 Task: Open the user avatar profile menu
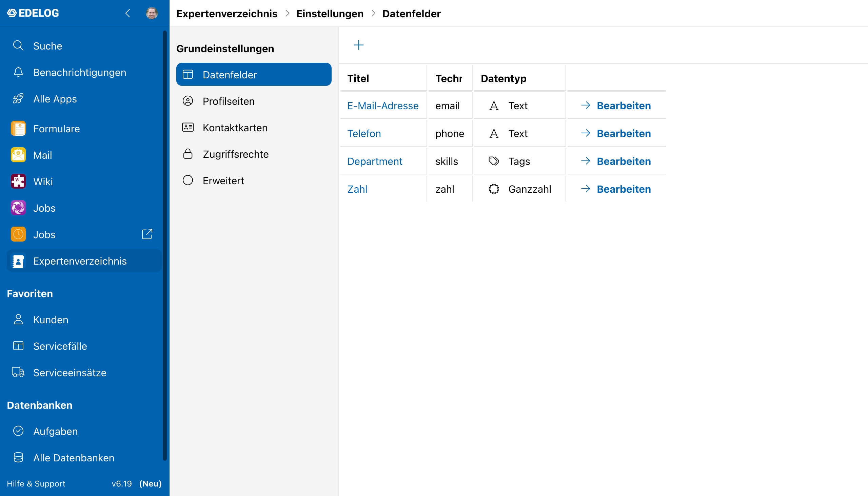click(152, 13)
